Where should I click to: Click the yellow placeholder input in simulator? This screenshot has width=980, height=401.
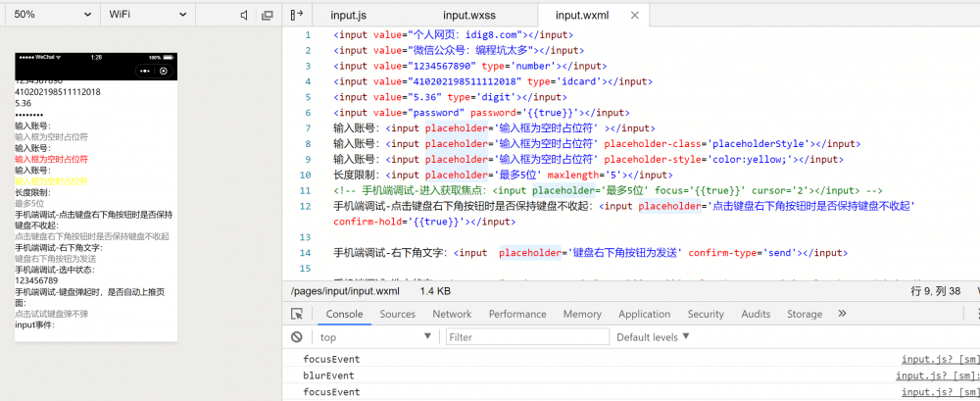(x=96, y=181)
